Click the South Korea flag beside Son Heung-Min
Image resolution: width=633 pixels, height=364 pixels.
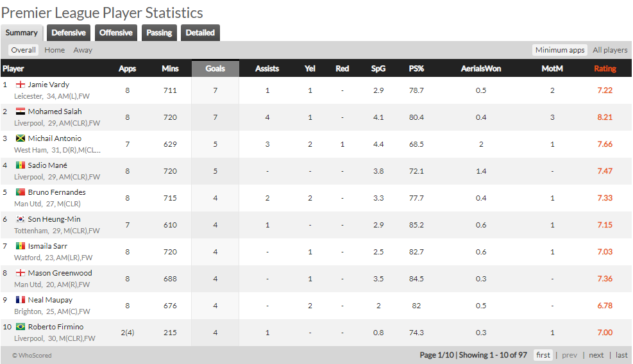20,219
